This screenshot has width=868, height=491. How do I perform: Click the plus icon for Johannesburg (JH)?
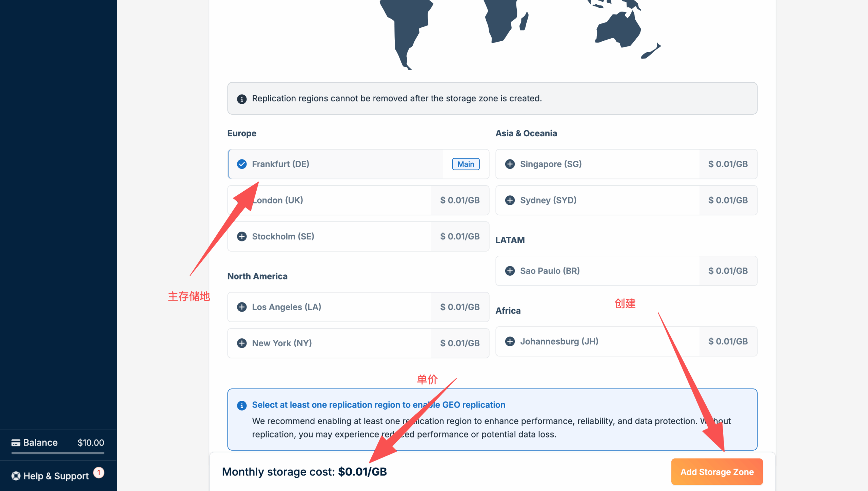[x=510, y=341]
